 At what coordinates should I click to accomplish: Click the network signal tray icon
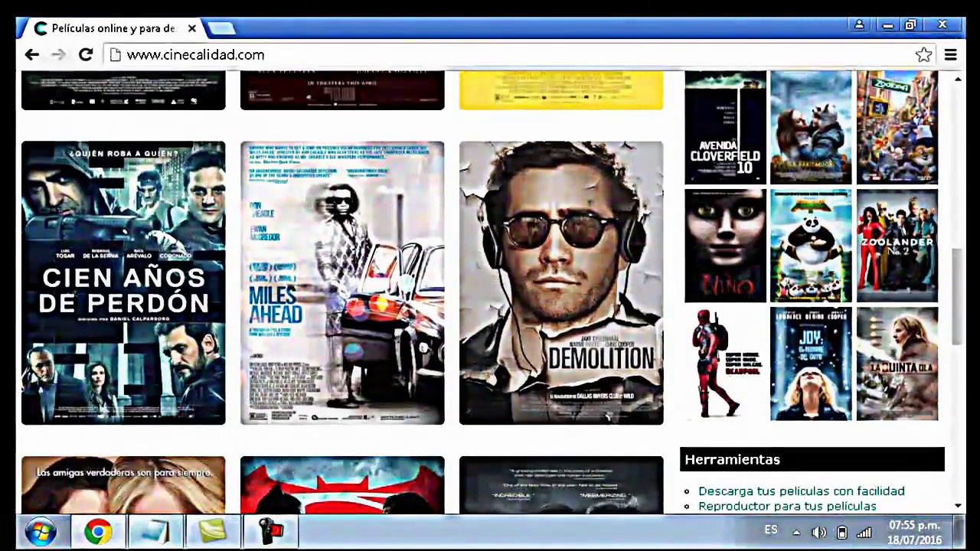(x=864, y=532)
